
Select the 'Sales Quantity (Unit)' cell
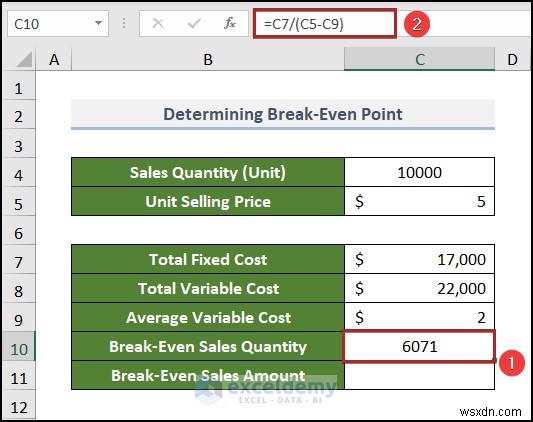208,172
